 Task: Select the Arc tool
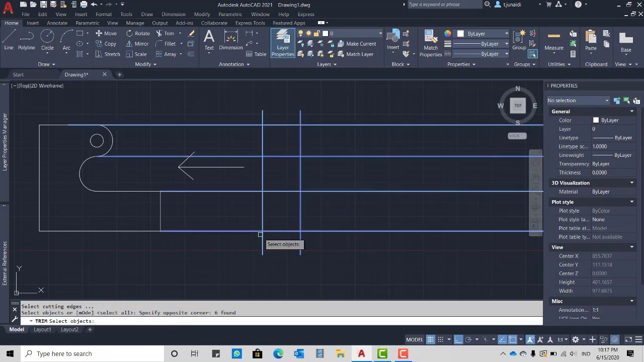[66, 40]
